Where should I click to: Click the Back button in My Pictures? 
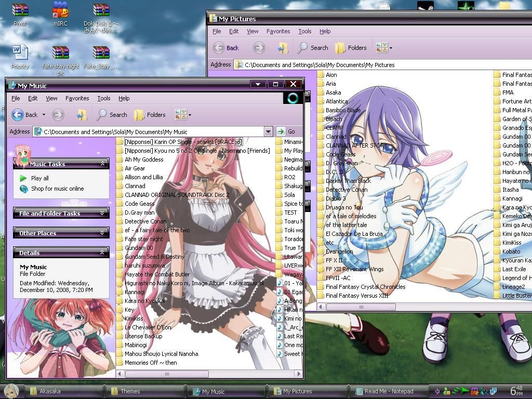coord(226,48)
